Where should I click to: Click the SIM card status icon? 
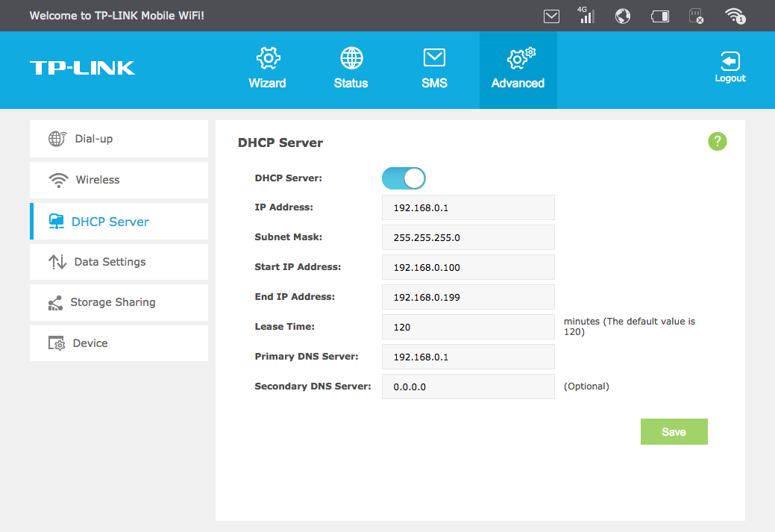[x=696, y=16]
